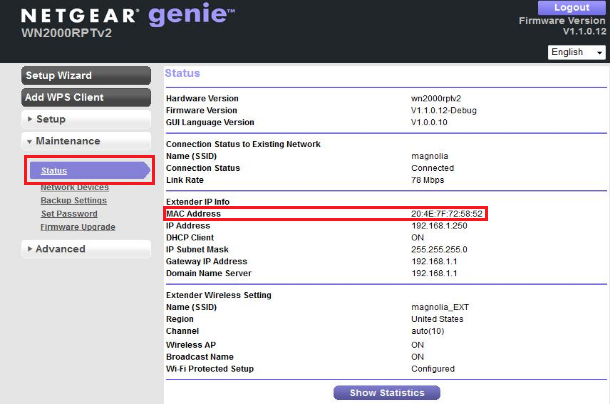Go to Set Password page
This screenshot has height=404, width=610.
[x=69, y=214]
